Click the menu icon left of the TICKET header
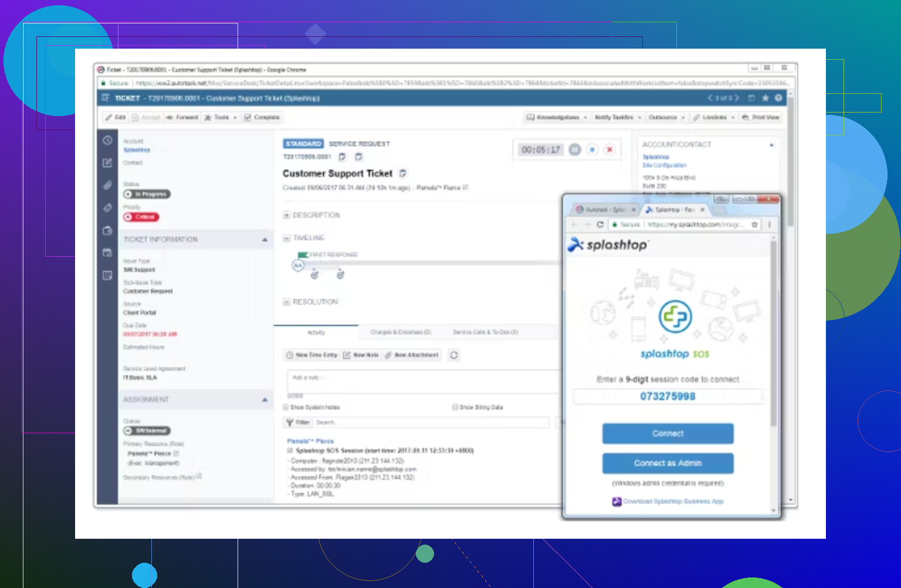901x588 pixels. [x=106, y=98]
